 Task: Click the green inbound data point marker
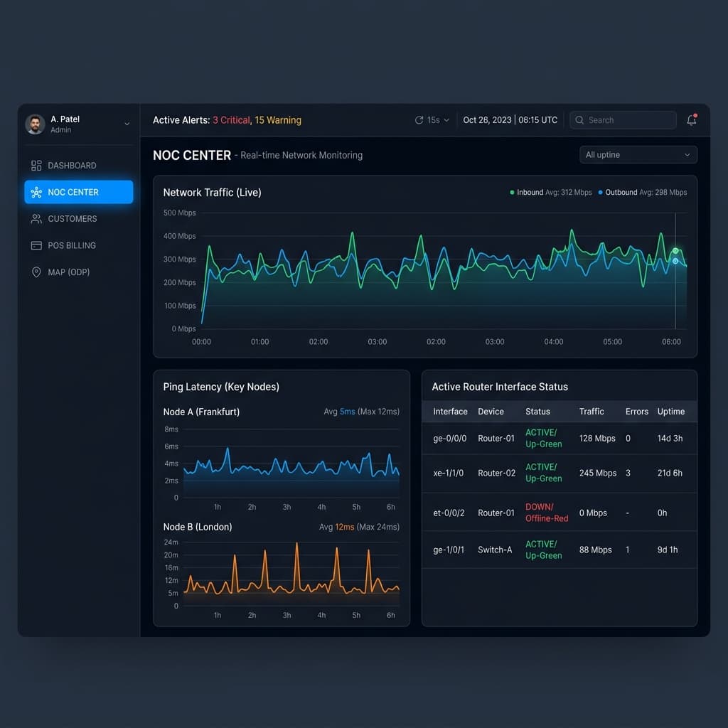pyautogui.click(x=675, y=251)
